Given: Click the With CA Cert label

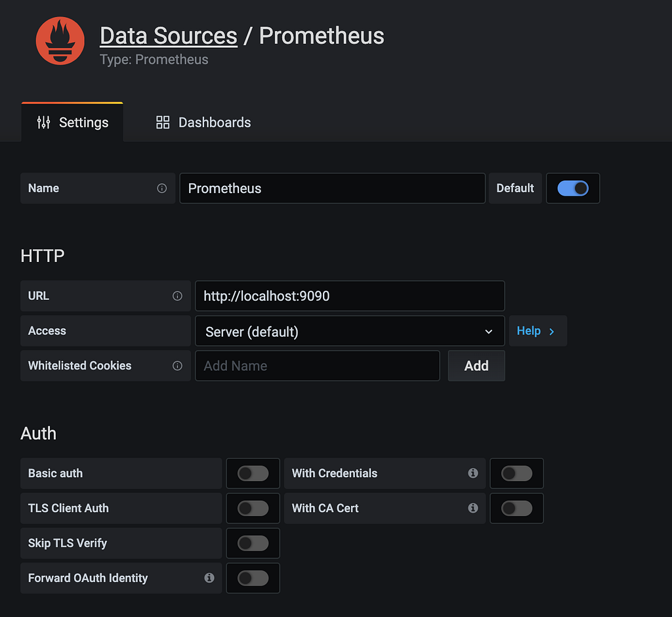Looking at the screenshot, I should coord(325,508).
